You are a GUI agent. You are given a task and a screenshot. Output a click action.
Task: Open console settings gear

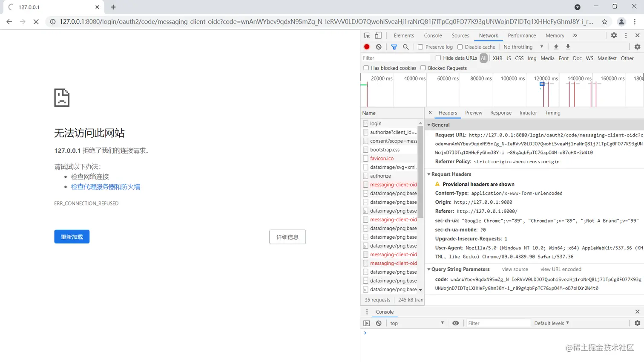pos(637,323)
